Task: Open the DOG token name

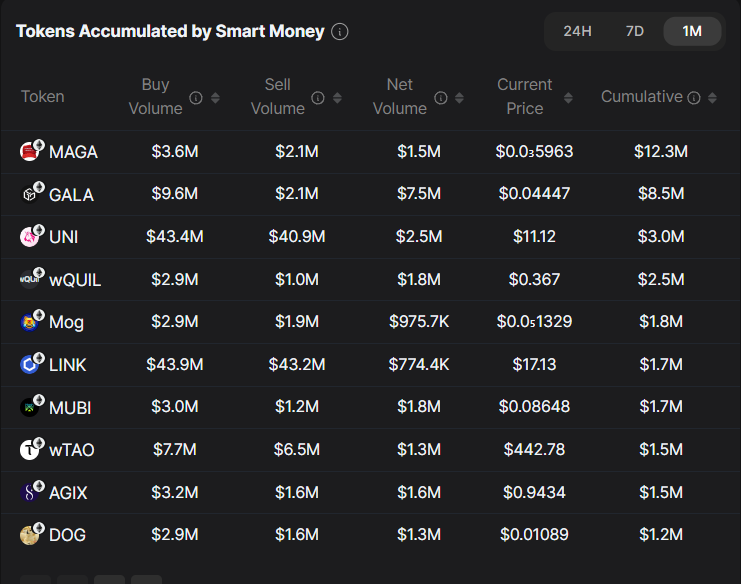Action: point(68,535)
